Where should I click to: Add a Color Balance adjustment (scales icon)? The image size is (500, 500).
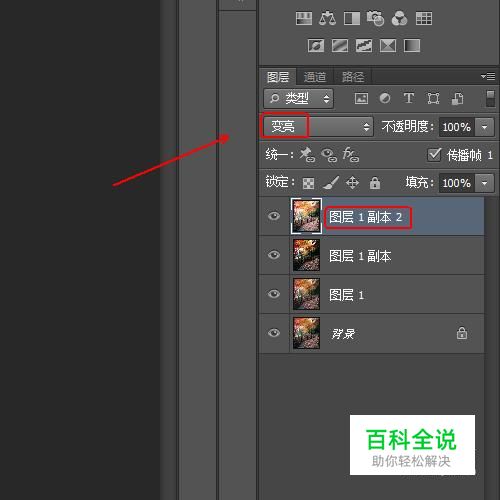[x=327, y=19]
